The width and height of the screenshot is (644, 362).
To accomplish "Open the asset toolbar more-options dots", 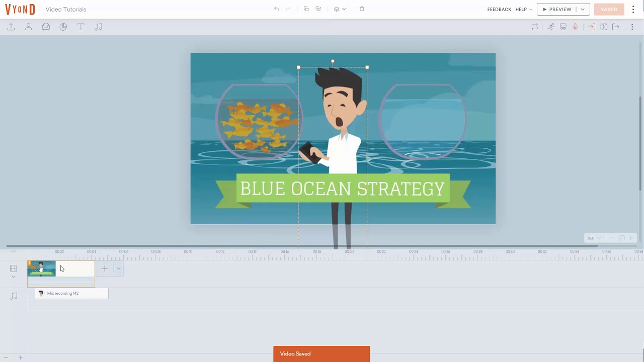I will pos(632,27).
